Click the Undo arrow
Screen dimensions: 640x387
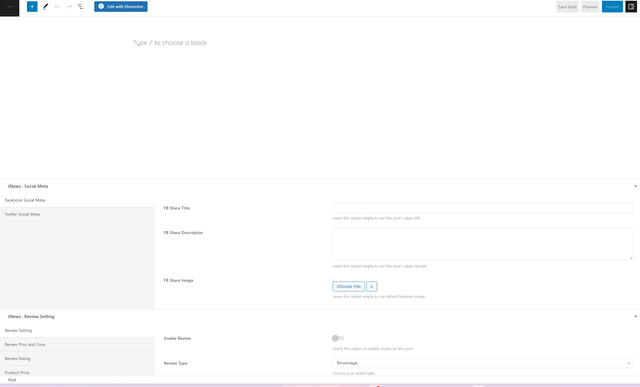pyautogui.click(x=57, y=7)
